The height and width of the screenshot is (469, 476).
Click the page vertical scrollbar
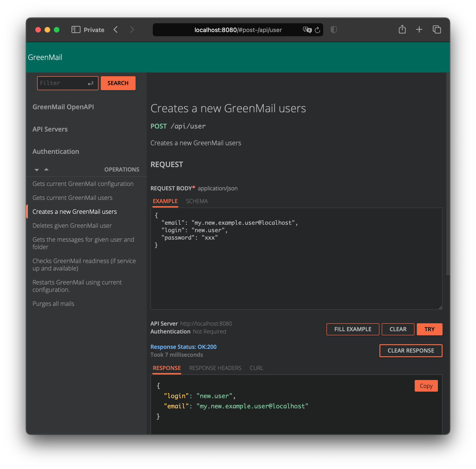click(x=448, y=174)
